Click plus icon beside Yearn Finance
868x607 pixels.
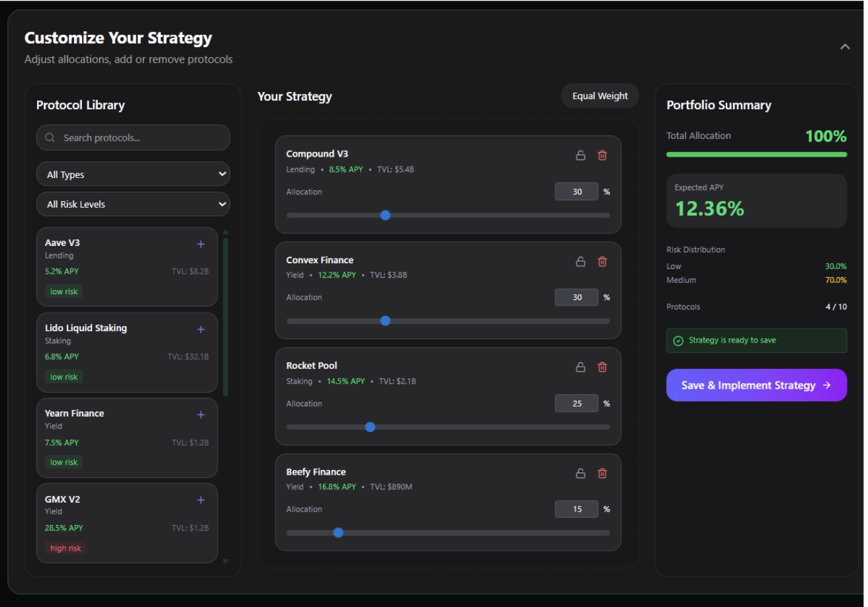201,415
